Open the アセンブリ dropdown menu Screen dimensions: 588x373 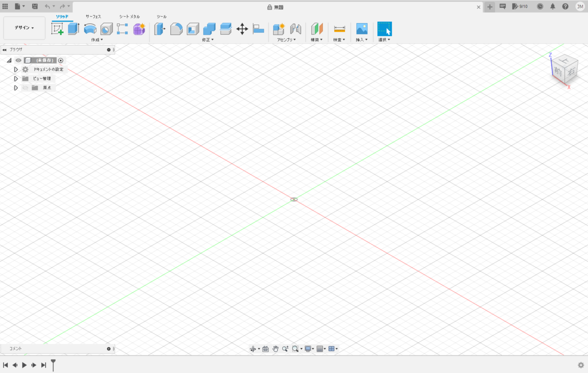286,40
